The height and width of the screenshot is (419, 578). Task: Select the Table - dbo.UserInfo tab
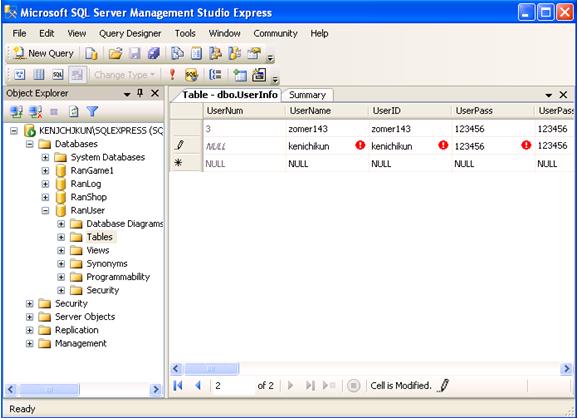click(229, 95)
